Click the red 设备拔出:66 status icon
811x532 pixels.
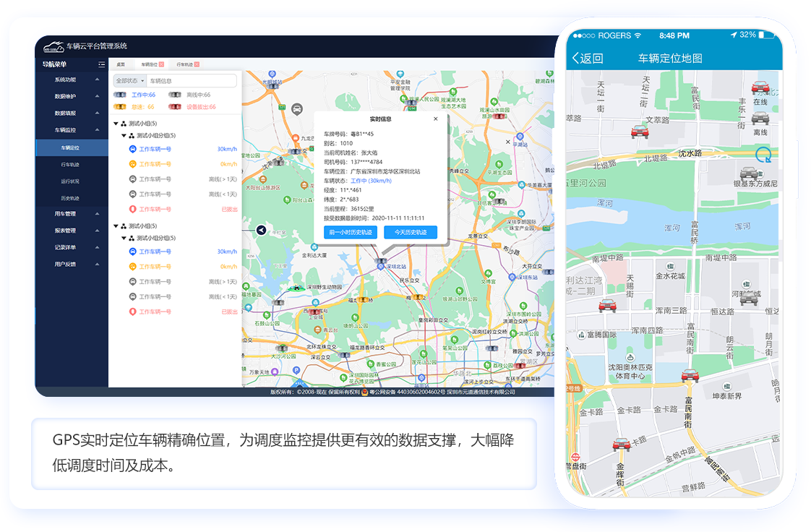[176, 106]
